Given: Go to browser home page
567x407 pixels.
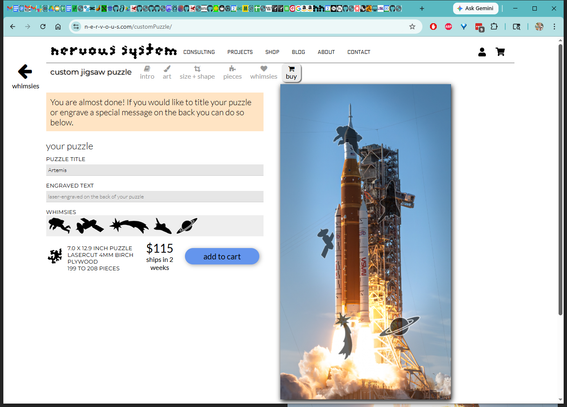Looking at the screenshot, I should click(x=58, y=26).
